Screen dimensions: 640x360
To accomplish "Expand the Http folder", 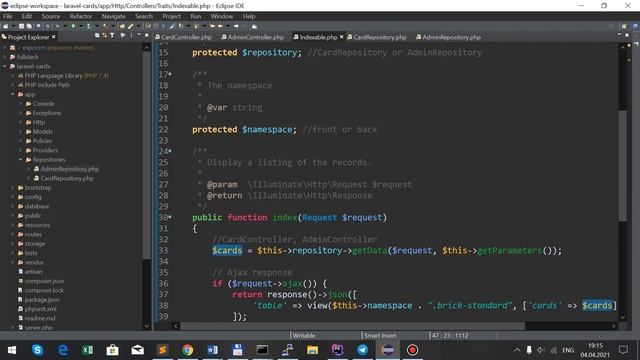I will (x=20, y=122).
